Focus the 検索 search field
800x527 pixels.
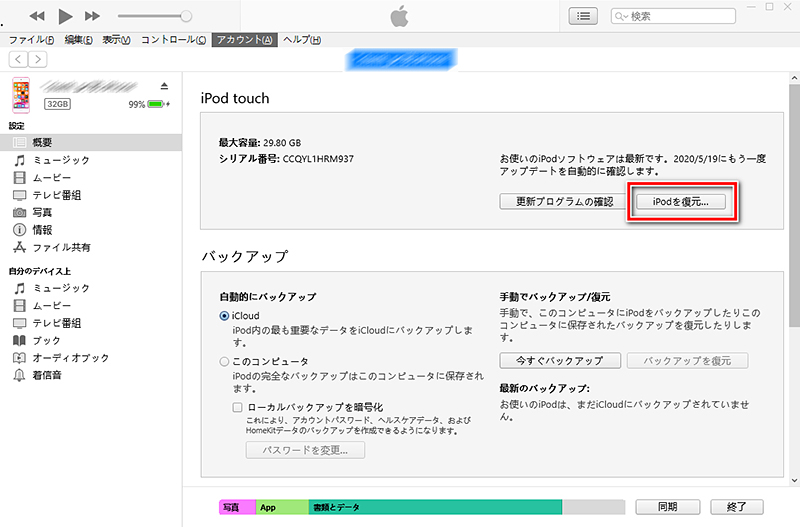673,16
